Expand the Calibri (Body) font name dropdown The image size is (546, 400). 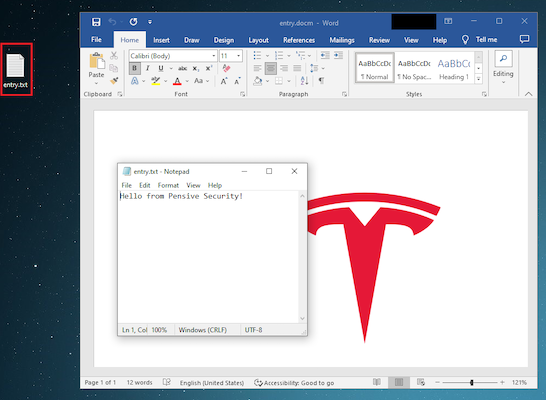(213, 56)
